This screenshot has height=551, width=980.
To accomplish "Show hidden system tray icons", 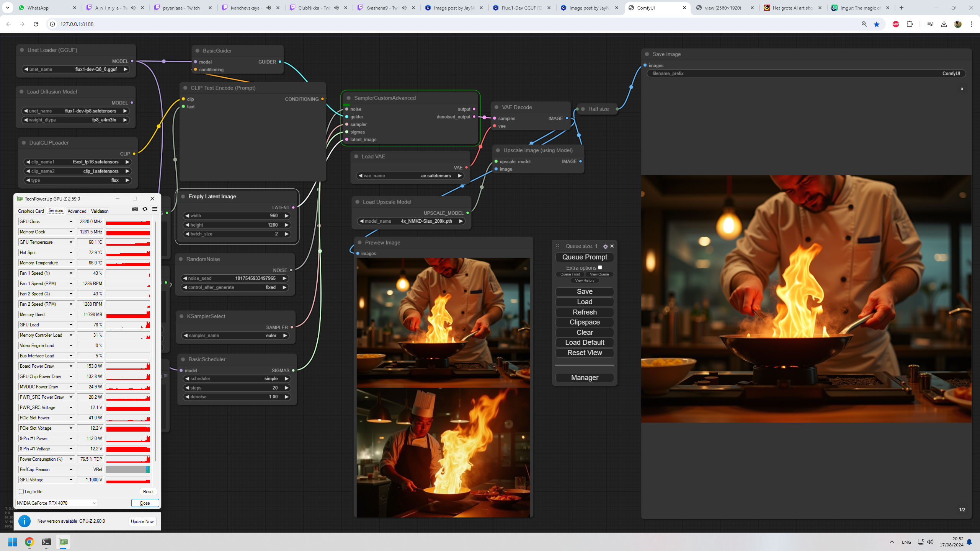I will point(892,542).
